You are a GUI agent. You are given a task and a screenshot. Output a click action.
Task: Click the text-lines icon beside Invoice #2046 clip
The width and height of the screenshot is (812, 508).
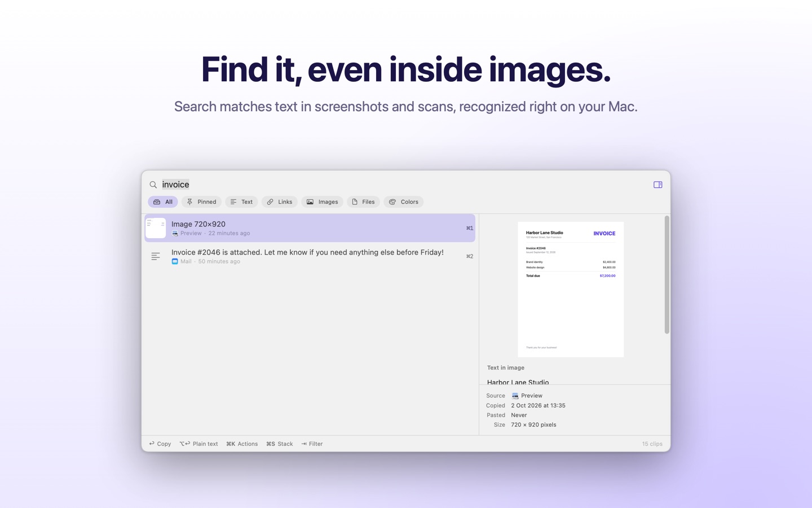(x=156, y=256)
